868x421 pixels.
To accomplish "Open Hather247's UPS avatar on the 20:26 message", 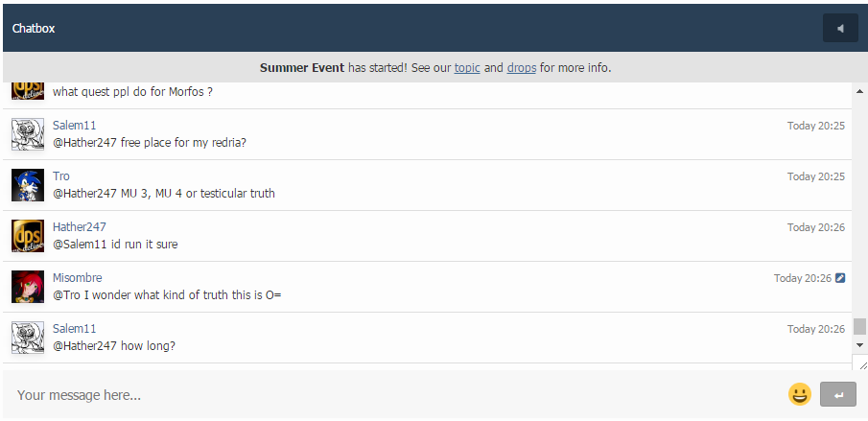I will click(x=28, y=236).
